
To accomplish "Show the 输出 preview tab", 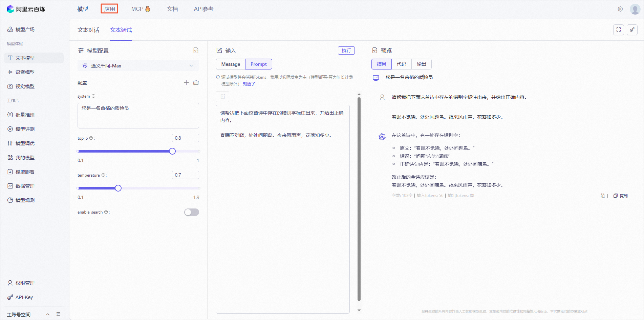I will click(422, 64).
